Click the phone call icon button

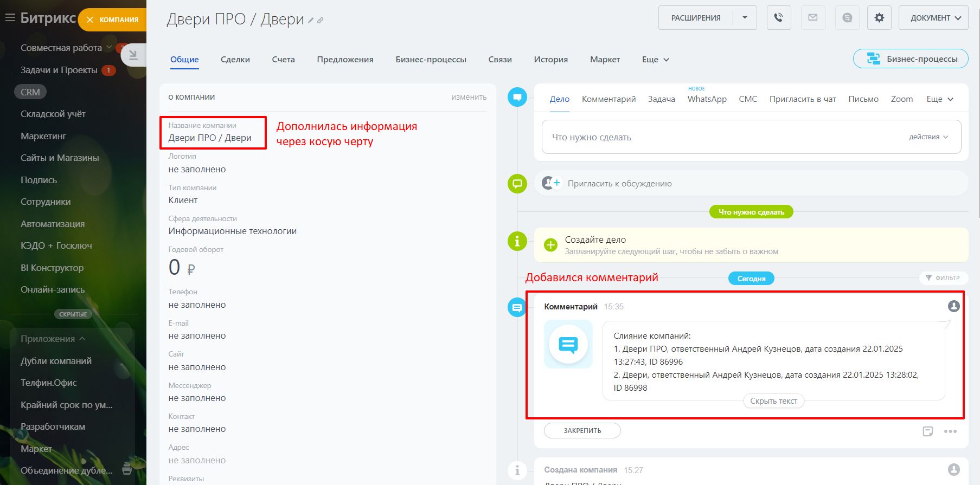(779, 18)
